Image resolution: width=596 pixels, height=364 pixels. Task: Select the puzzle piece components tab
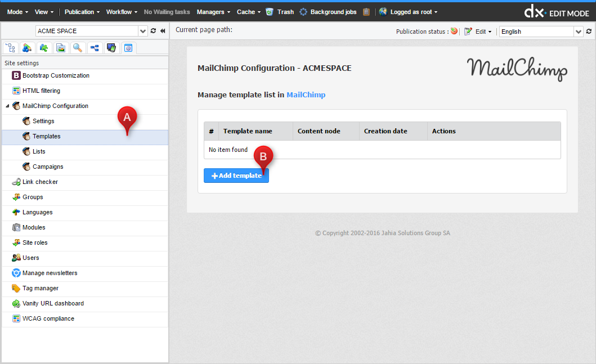coord(43,48)
